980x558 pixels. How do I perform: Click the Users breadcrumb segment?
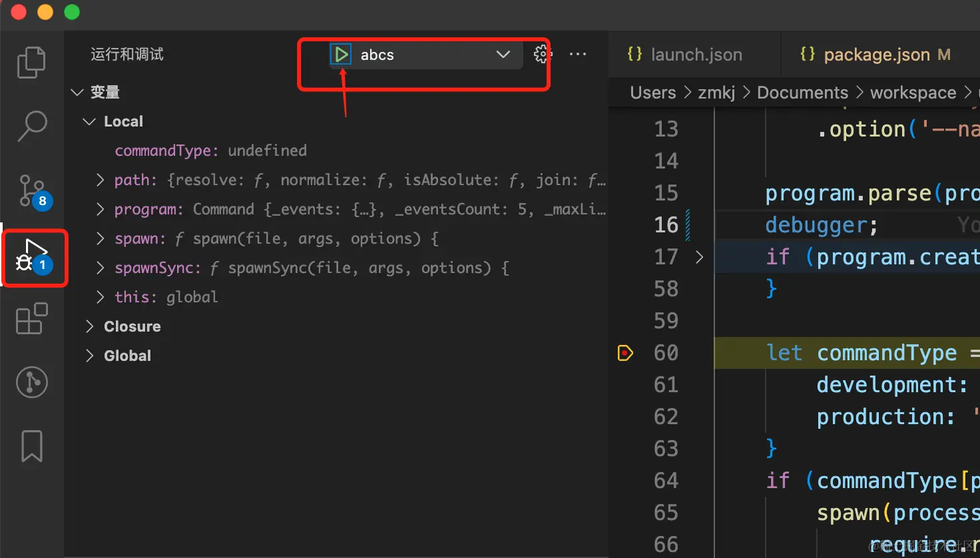point(653,93)
